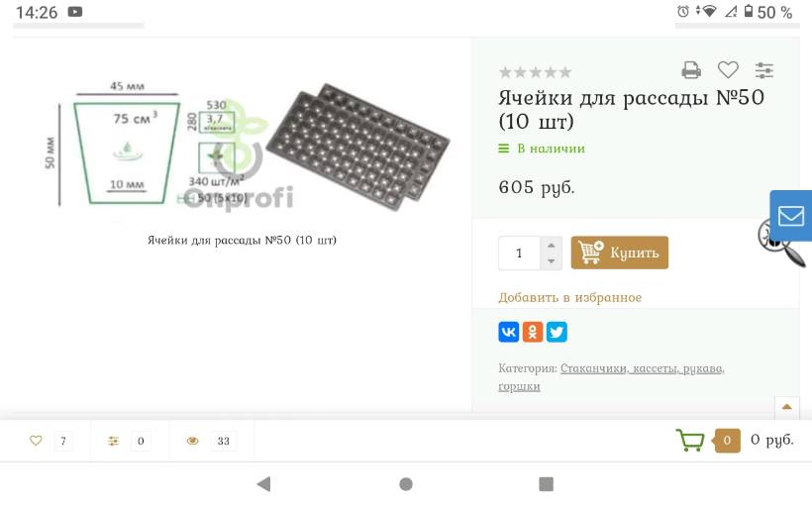Open favorites heart in bottom bar
This screenshot has height=507, width=812.
(x=36, y=441)
